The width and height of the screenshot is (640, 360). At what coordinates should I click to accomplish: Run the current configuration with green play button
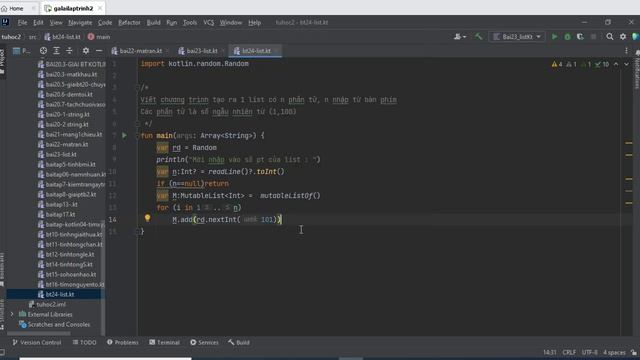pos(554,37)
